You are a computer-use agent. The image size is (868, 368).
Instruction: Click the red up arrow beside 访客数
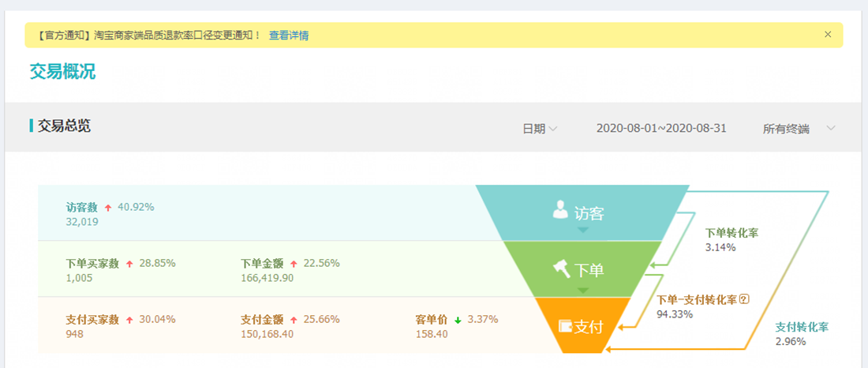108,208
